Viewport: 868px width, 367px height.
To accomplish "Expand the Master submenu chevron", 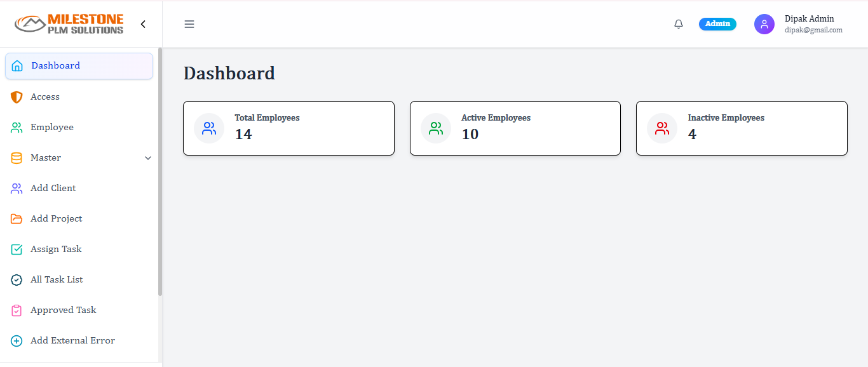I will pyautogui.click(x=148, y=158).
